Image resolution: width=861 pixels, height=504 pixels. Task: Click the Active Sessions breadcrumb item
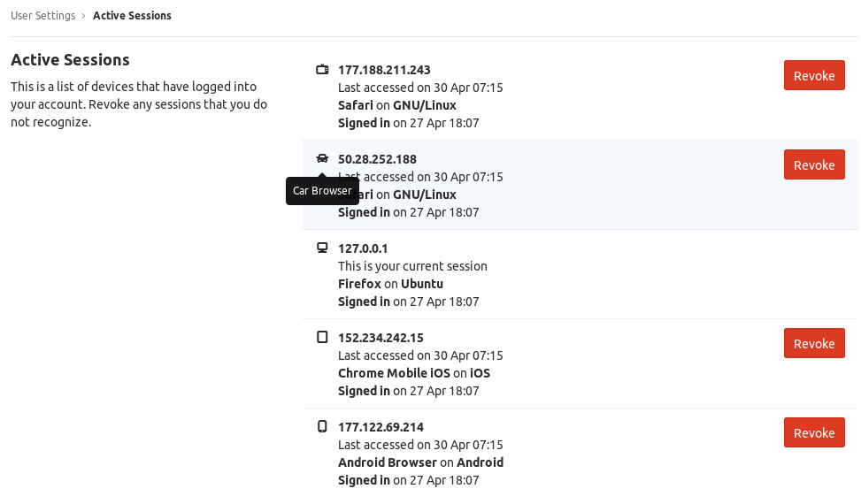(x=132, y=16)
